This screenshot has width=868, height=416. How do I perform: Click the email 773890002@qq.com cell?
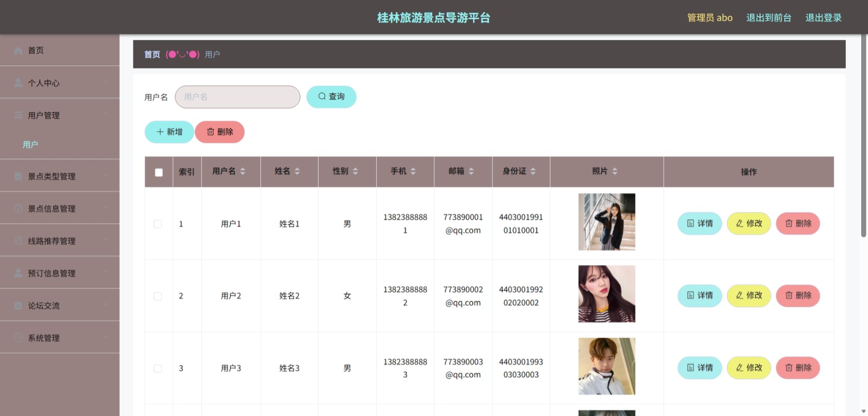click(x=463, y=296)
